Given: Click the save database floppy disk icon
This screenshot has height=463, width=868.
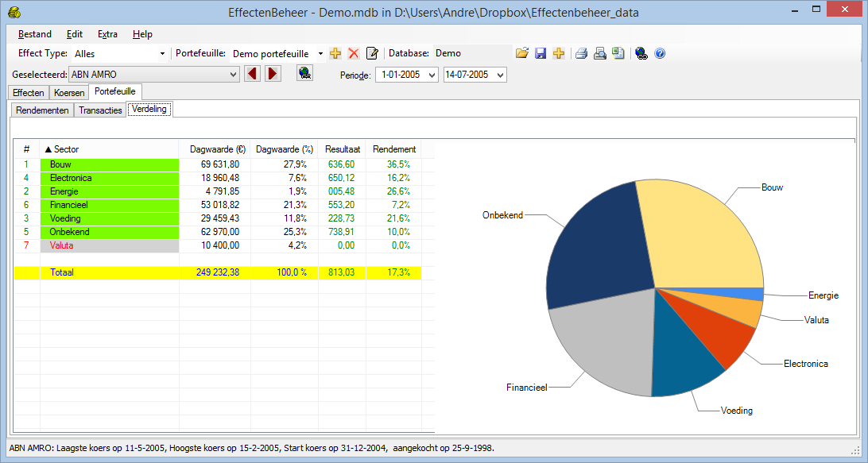Looking at the screenshot, I should [x=541, y=53].
